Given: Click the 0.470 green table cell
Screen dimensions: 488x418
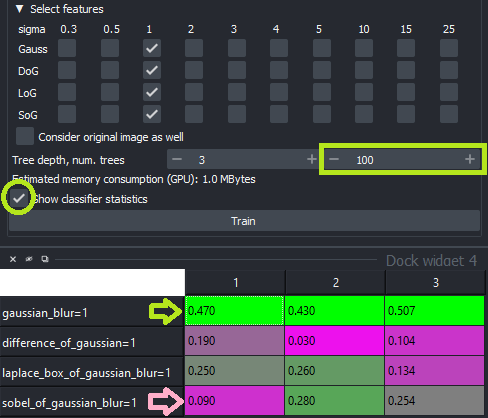Looking at the screenshot, I should pyautogui.click(x=234, y=311).
